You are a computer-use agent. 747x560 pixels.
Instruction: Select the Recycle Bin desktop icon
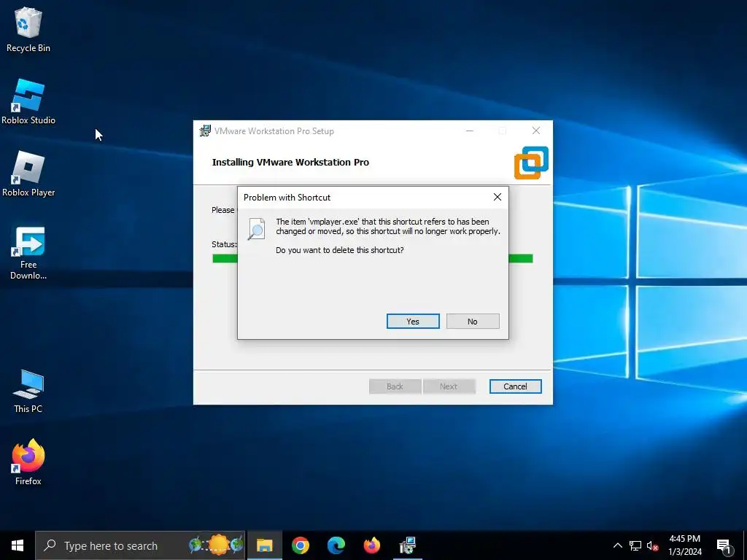coord(28,30)
